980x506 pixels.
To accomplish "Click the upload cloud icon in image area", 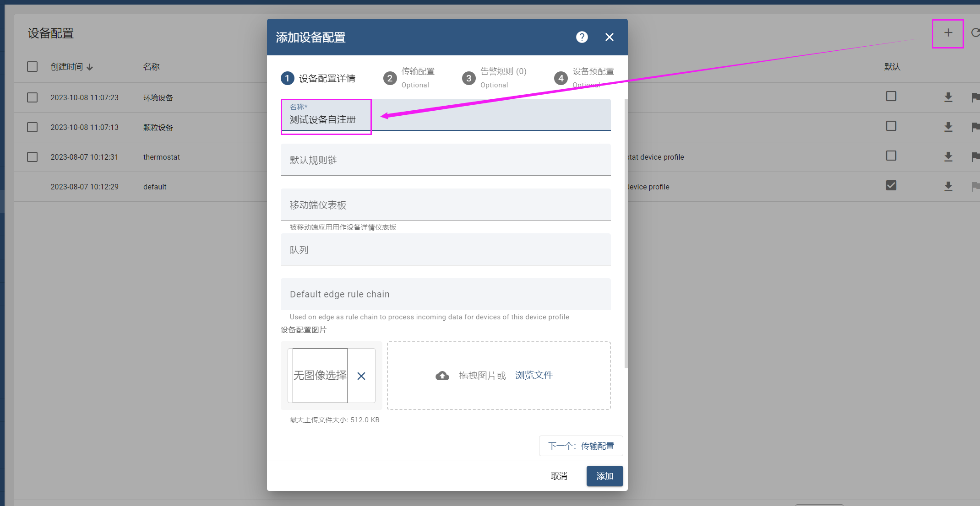I will (442, 375).
